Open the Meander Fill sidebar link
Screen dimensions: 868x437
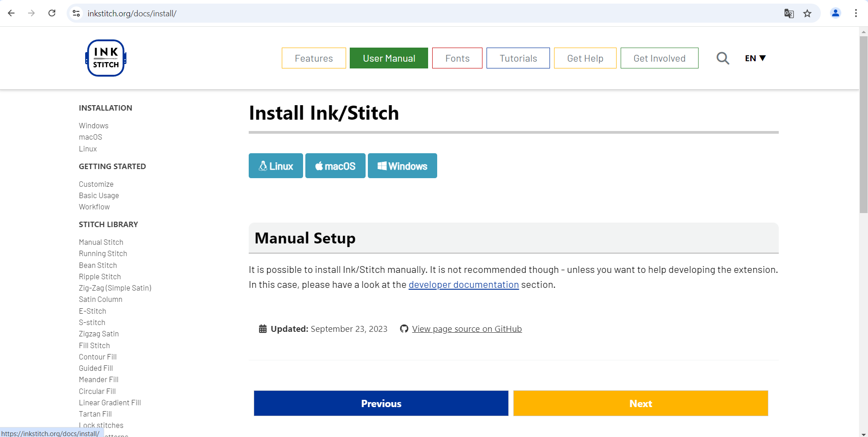pos(99,379)
